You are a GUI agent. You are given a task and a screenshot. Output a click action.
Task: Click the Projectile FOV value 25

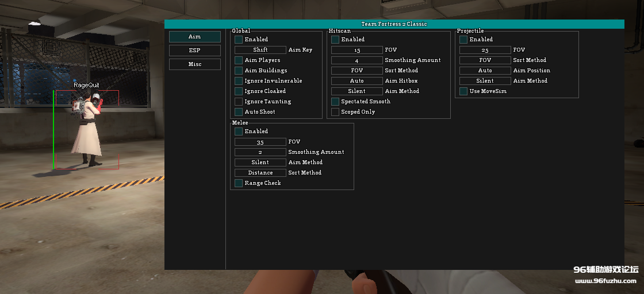pyautogui.click(x=485, y=50)
